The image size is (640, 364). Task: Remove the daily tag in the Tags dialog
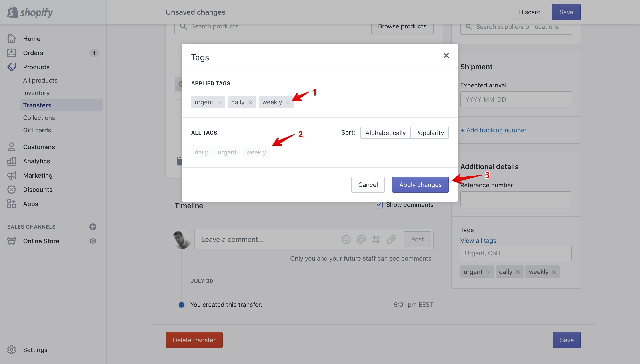(250, 103)
